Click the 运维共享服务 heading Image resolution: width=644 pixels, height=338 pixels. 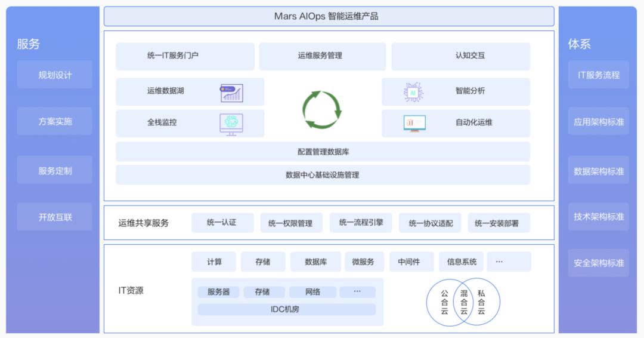point(143,223)
